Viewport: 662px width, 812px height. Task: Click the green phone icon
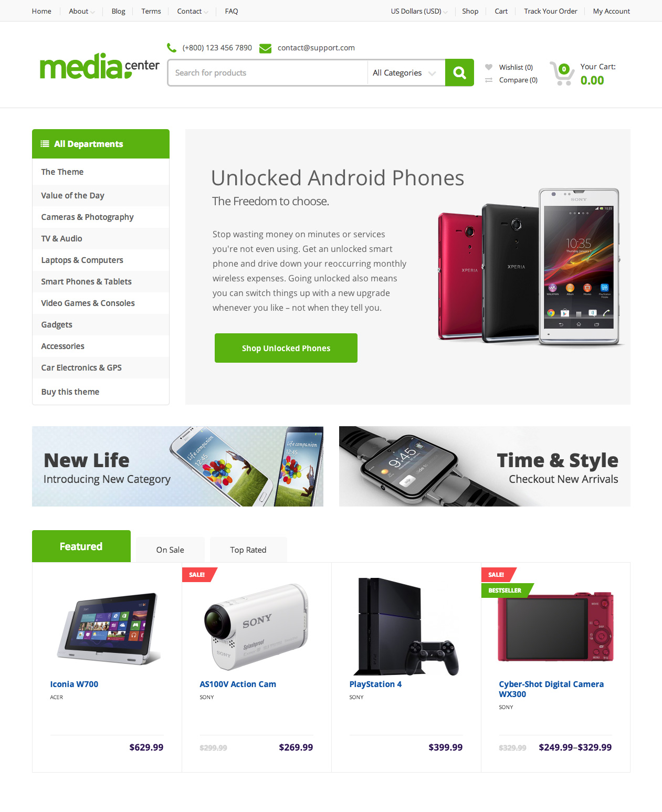pyautogui.click(x=172, y=48)
